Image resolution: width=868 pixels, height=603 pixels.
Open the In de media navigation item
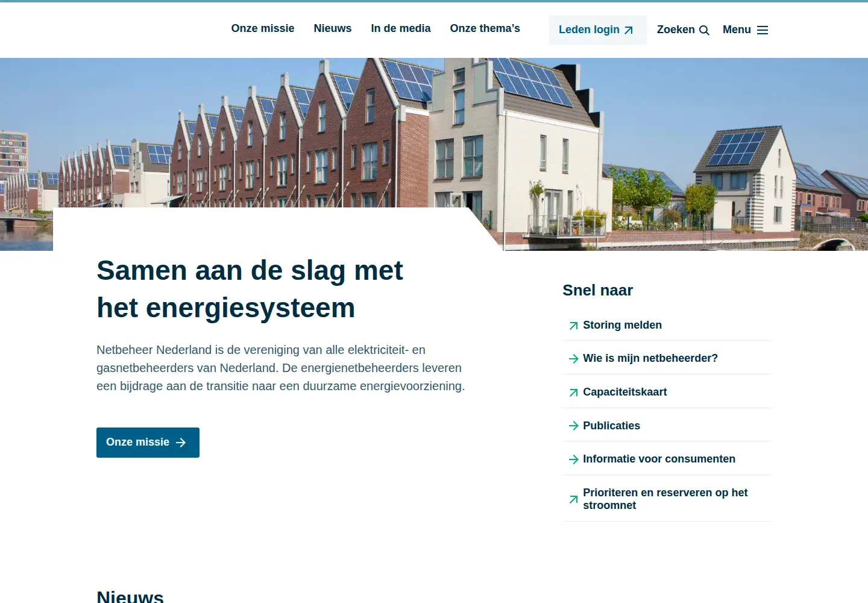click(401, 28)
